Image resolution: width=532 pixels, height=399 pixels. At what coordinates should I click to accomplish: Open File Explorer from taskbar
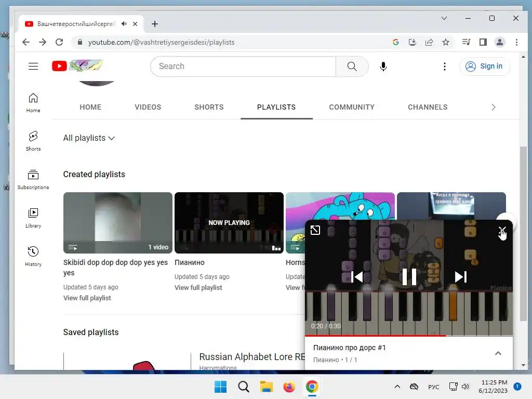[x=267, y=387]
